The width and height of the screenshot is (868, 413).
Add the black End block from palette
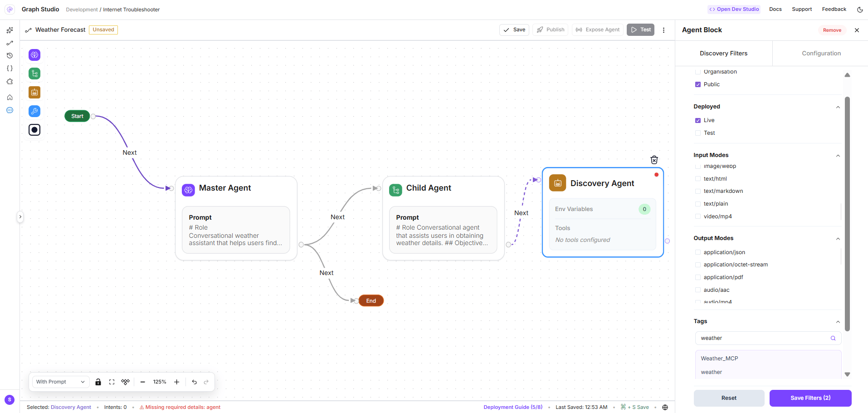tap(34, 130)
